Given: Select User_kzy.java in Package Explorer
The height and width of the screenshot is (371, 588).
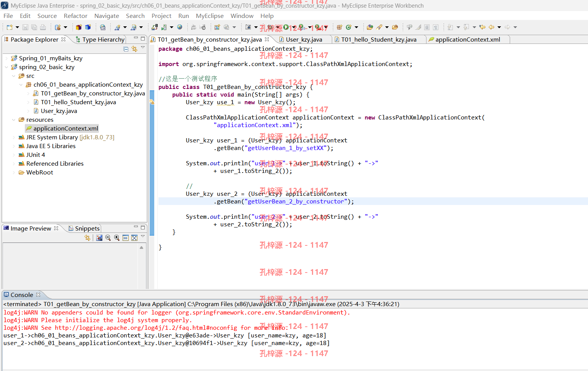Looking at the screenshot, I should click(x=55, y=111).
